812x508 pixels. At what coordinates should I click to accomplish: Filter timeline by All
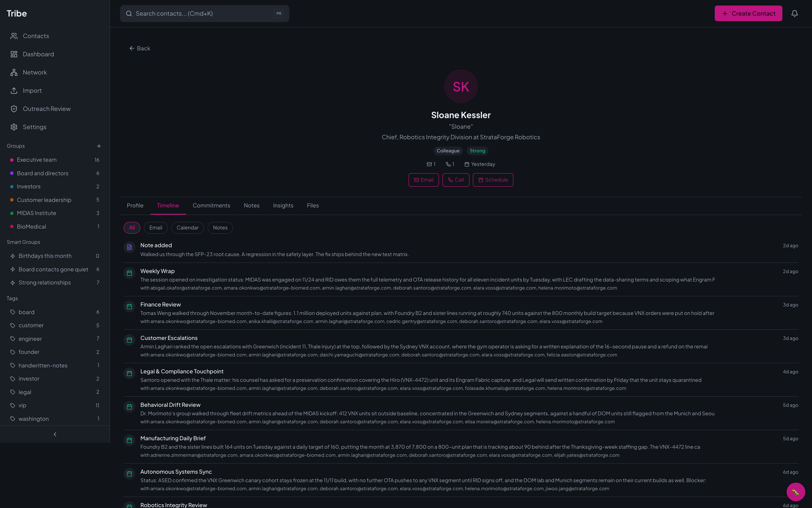(x=132, y=228)
